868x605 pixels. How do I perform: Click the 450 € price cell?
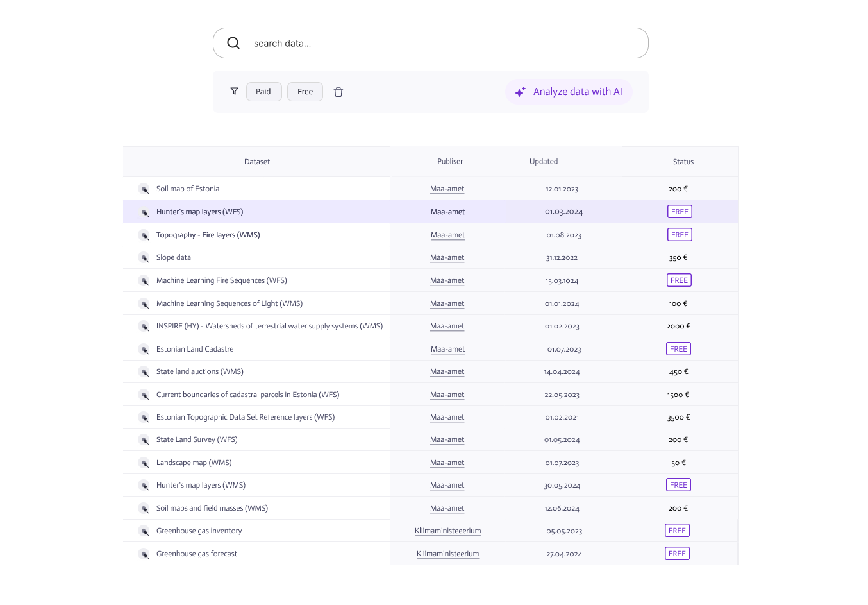tap(678, 371)
